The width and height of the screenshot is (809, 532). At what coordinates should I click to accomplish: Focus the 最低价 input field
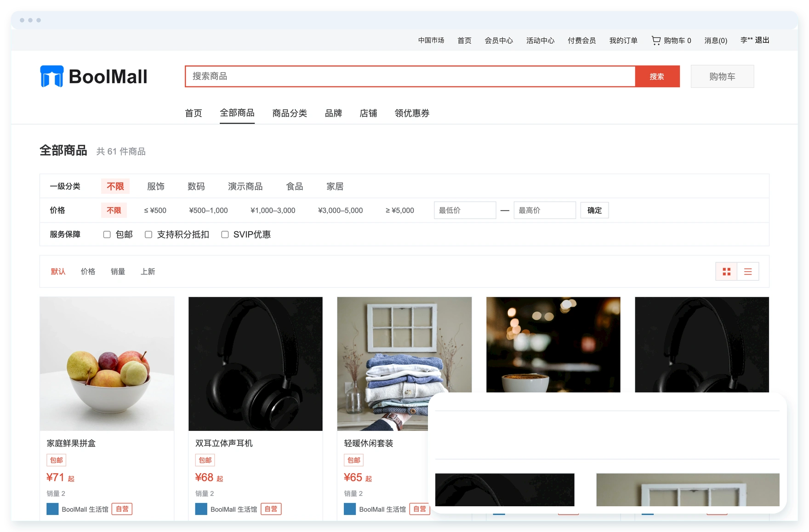(x=465, y=210)
